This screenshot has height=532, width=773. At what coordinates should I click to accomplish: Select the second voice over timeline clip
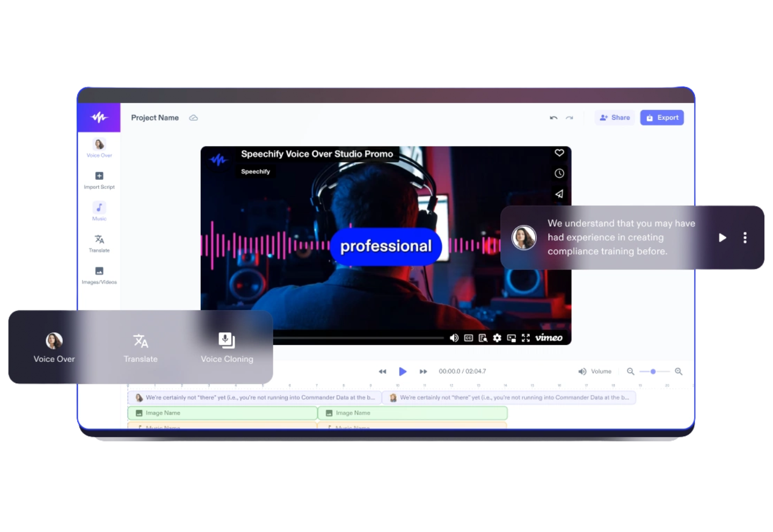(509, 398)
